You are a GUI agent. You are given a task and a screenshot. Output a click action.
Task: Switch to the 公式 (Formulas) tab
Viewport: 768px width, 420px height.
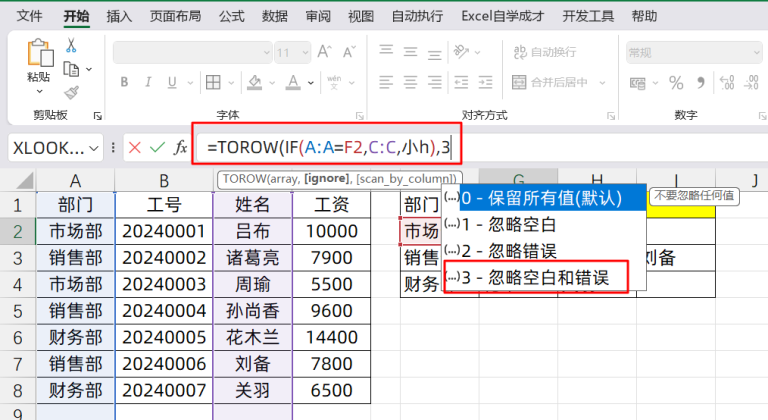click(x=231, y=16)
